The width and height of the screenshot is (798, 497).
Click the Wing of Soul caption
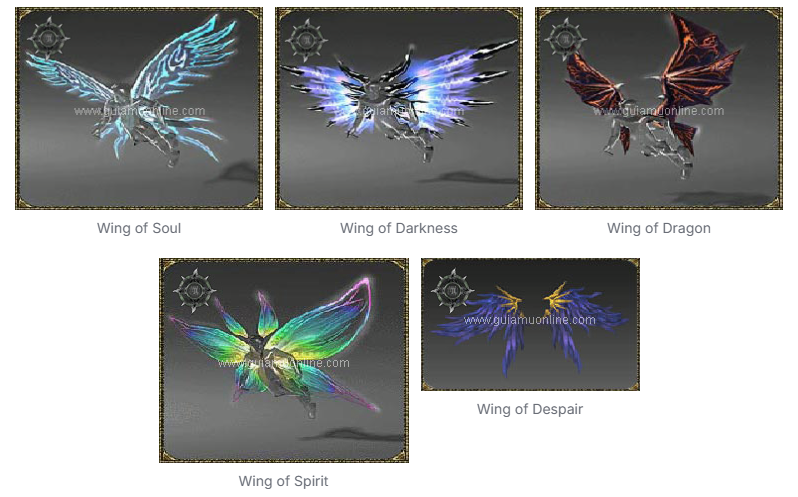coord(139,228)
